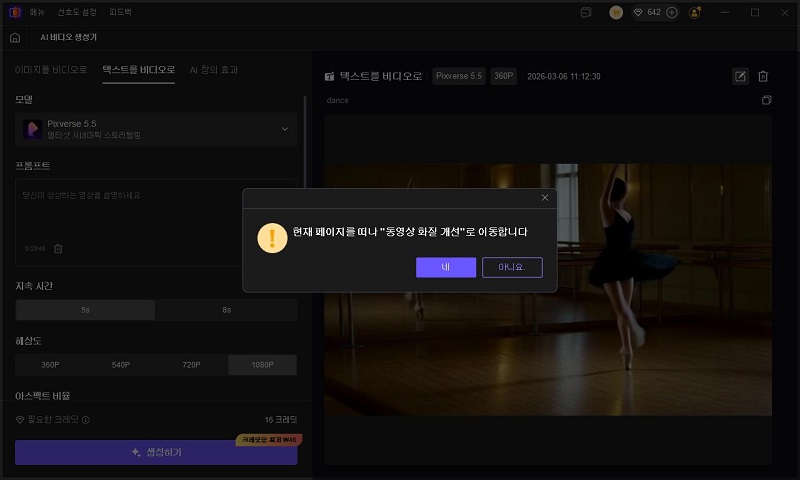Click the Pixverse 5.5 tag on the result

pyautogui.click(x=459, y=76)
